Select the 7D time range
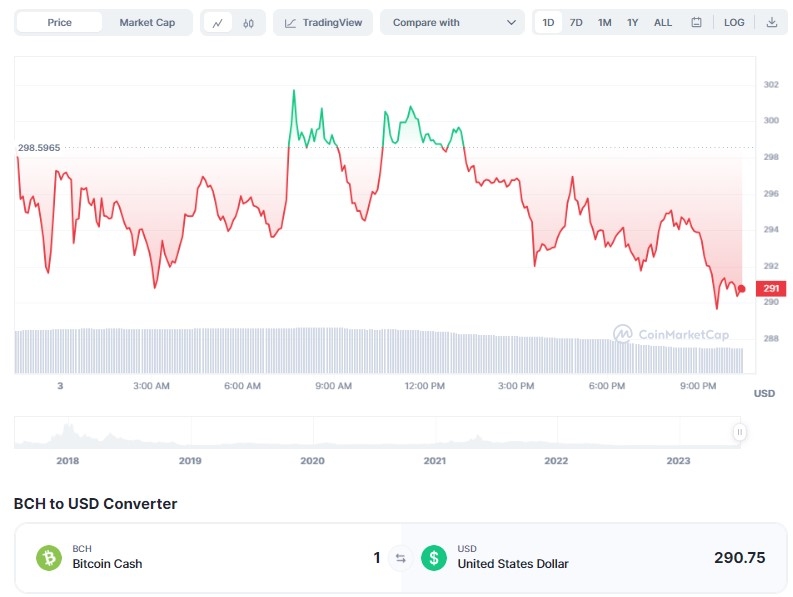Screen dimensions: 793x597 [x=576, y=23]
